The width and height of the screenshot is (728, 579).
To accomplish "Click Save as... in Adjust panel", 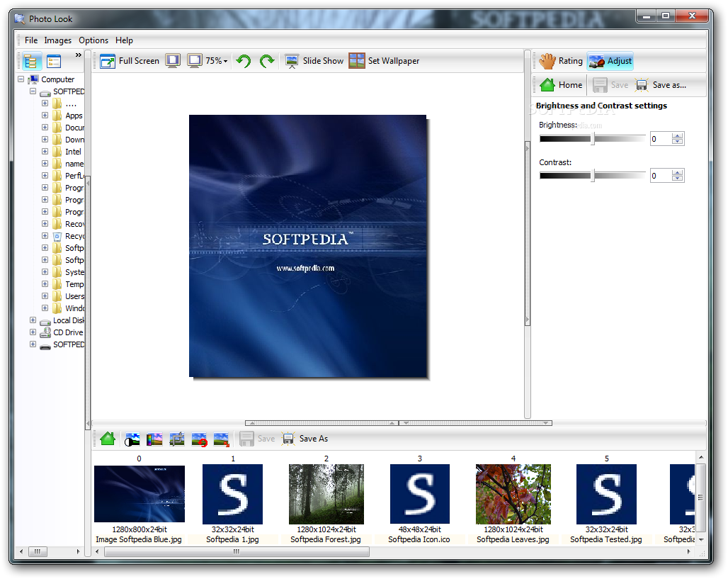I will tap(661, 85).
